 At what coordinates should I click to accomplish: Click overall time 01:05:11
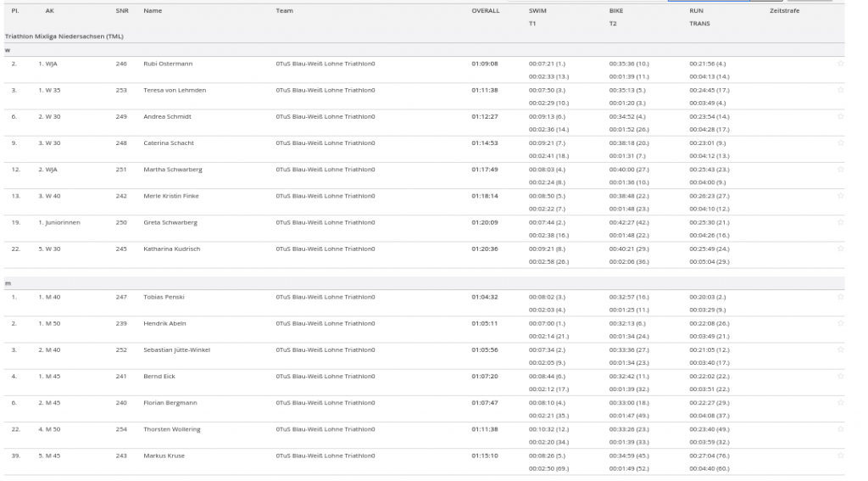(x=485, y=323)
